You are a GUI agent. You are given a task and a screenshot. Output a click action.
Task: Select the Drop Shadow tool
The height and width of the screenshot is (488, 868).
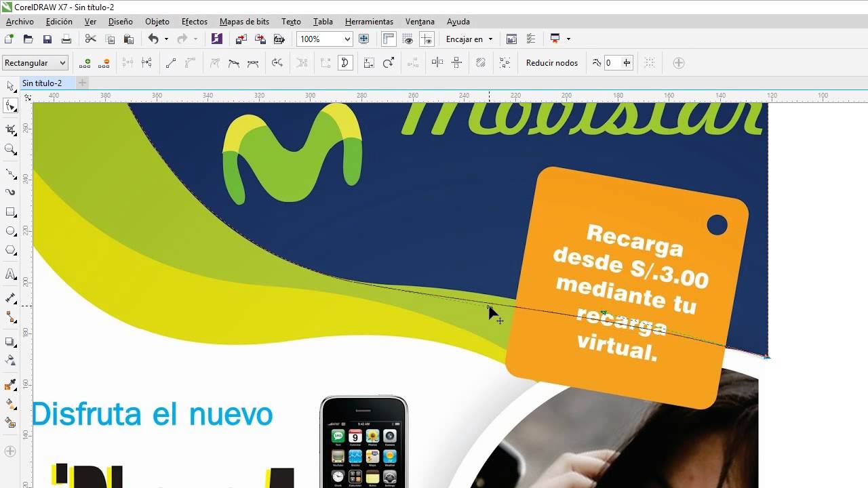[10, 342]
